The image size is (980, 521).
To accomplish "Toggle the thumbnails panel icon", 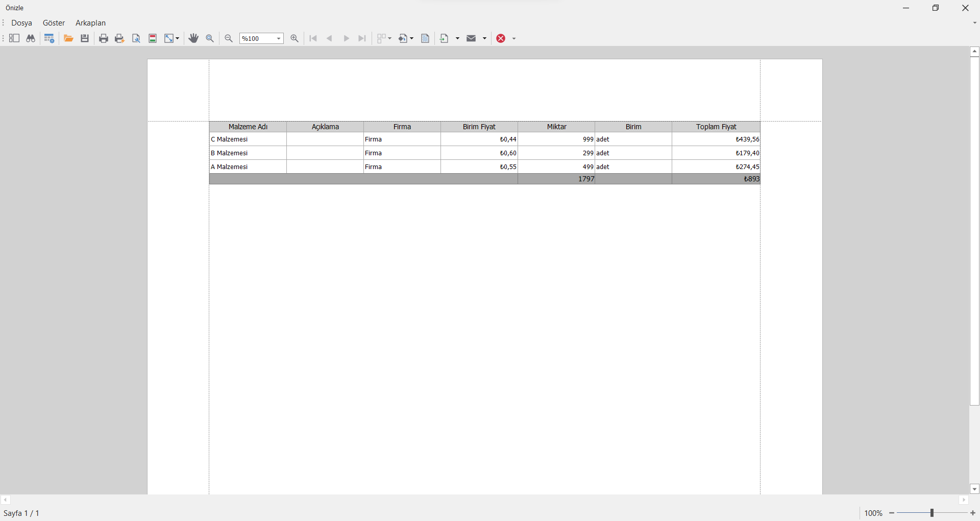I will (14, 38).
